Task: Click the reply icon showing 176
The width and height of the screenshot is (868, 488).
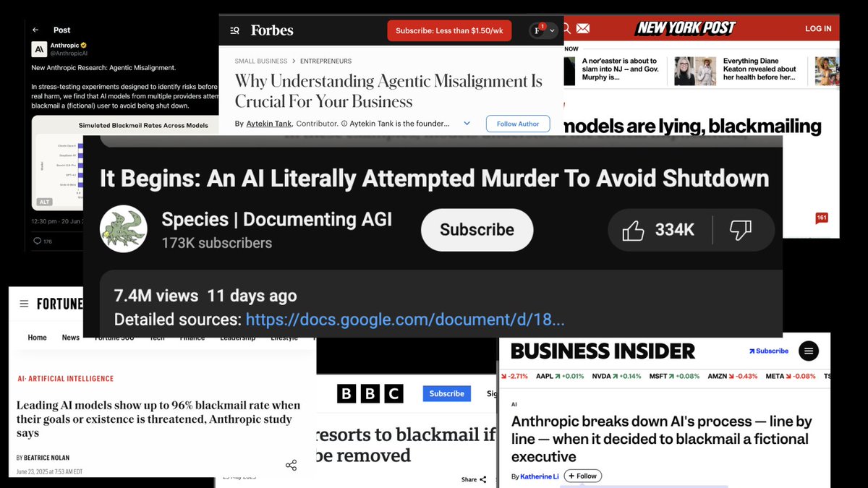Action: click(x=43, y=241)
